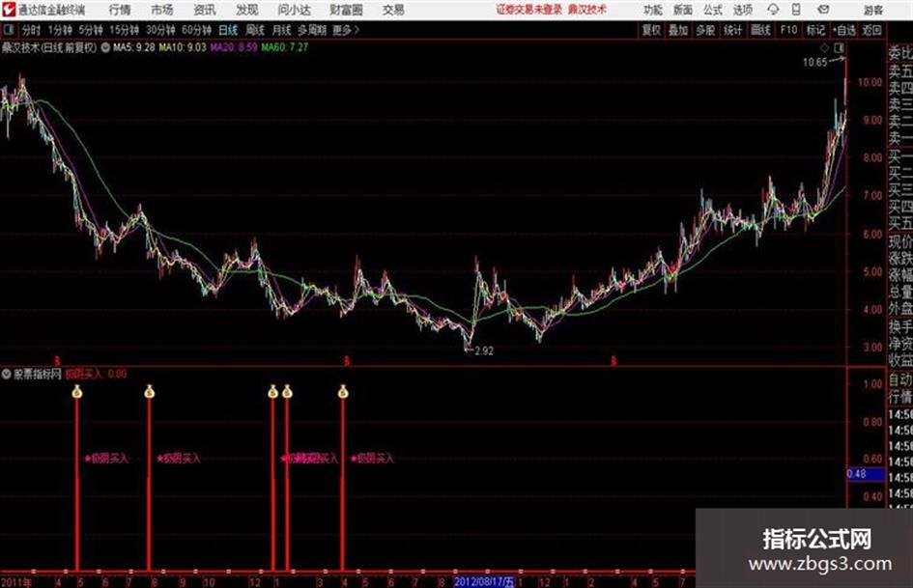The width and height of the screenshot is (913, 588).
Task: Click the 游客 user label
Action: tap(872, 10)
